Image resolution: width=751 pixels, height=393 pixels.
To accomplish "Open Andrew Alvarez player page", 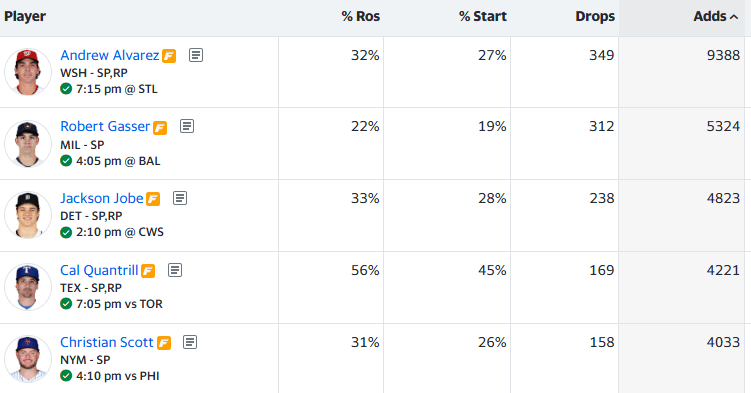I will click(110, 55).
